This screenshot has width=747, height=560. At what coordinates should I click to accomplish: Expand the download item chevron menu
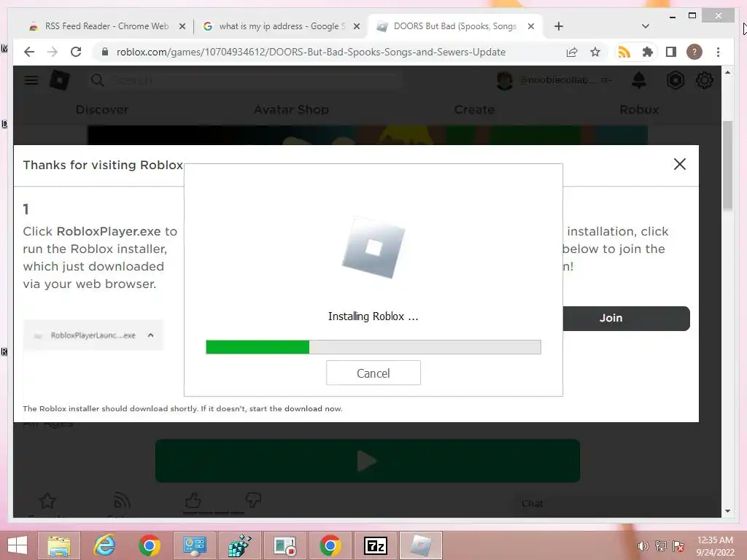(150, 335)
